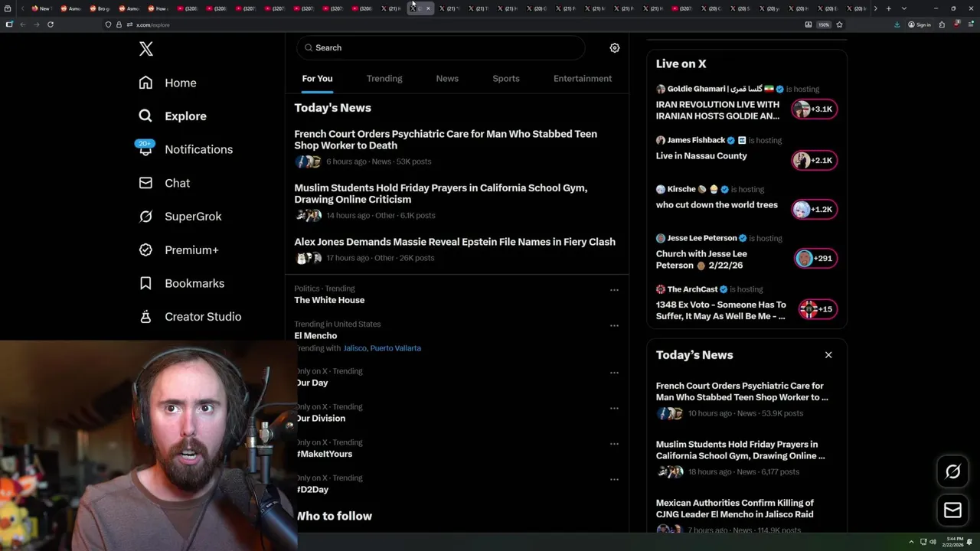Close the Today's News side panel
980x551 pixels.
pyautogui.click(x=828, y=355)
